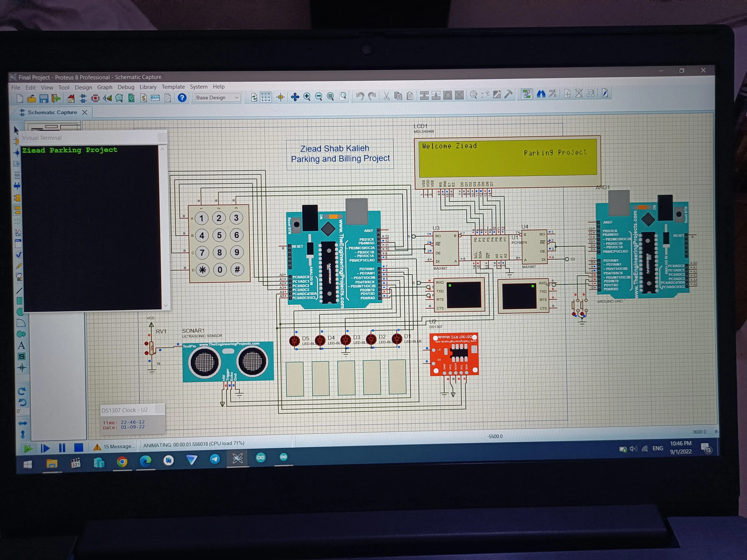Pause the running simulation
The width and height of the screenshot is (747, 560).
point(62,448)
